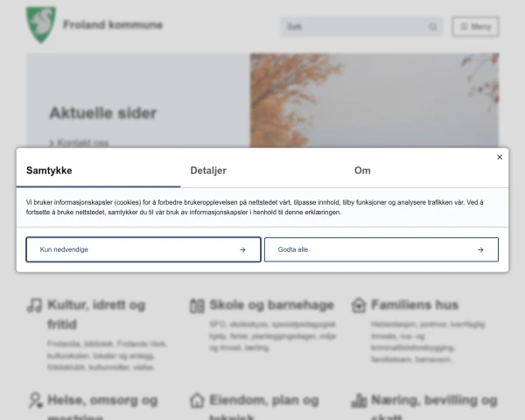Click the house icon beside Familiens hus
This screenshot has width=525, height=420.
click(359, 305)
